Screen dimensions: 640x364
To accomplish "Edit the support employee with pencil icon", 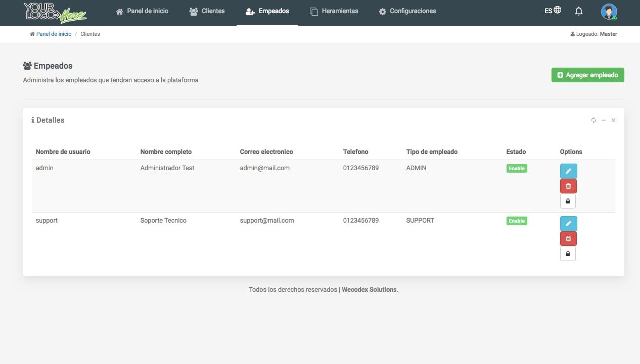I will [568, 224].
